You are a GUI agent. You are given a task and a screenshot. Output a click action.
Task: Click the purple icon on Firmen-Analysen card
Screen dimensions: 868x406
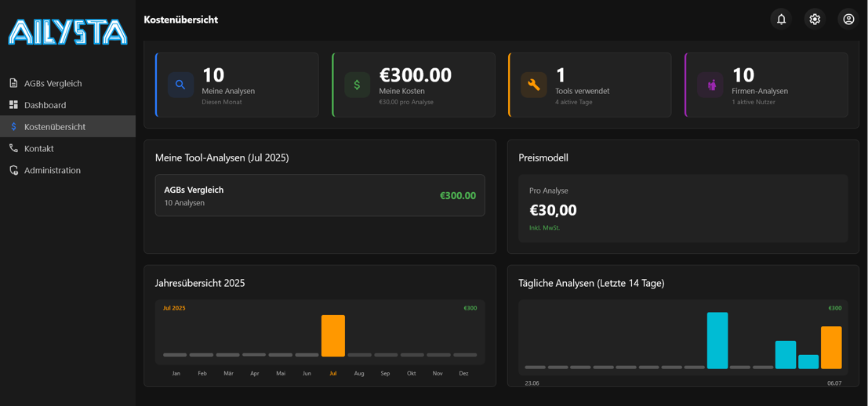click(x=711, y=85)
